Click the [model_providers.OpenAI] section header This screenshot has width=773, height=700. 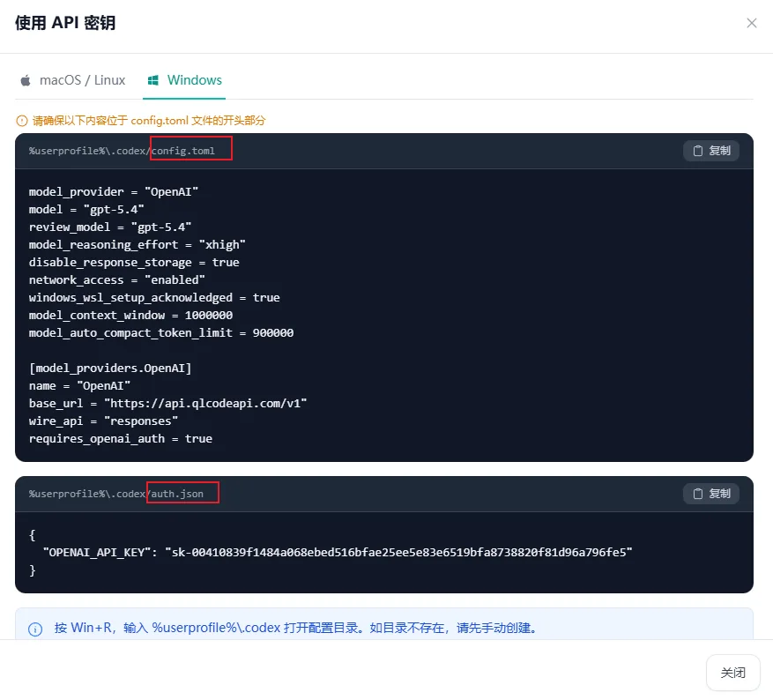tap(110, 369)
